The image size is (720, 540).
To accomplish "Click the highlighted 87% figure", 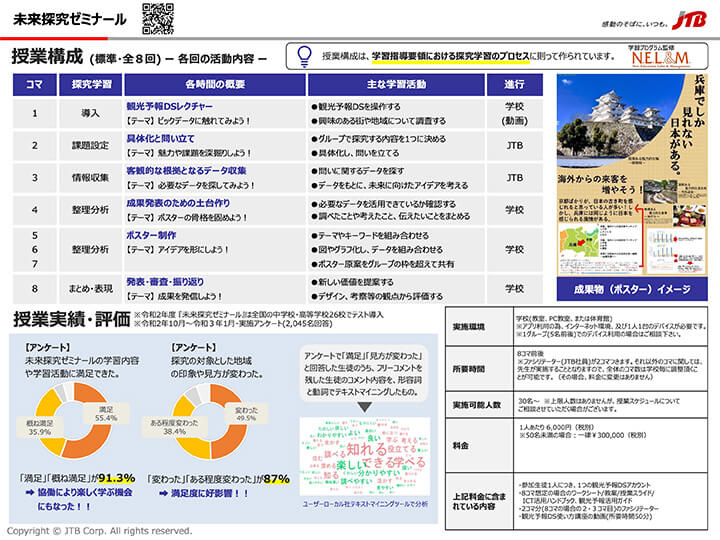I will click(x=276, y=478).
